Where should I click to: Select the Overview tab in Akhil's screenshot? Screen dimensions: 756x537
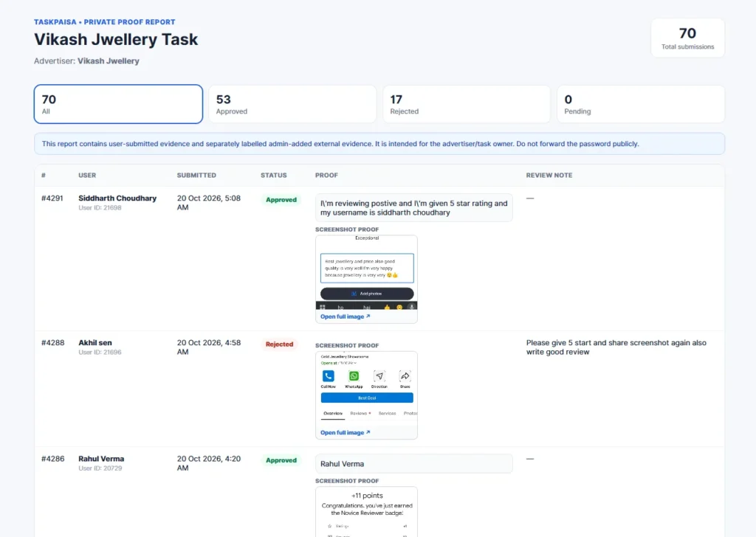[x=333, y=413]
